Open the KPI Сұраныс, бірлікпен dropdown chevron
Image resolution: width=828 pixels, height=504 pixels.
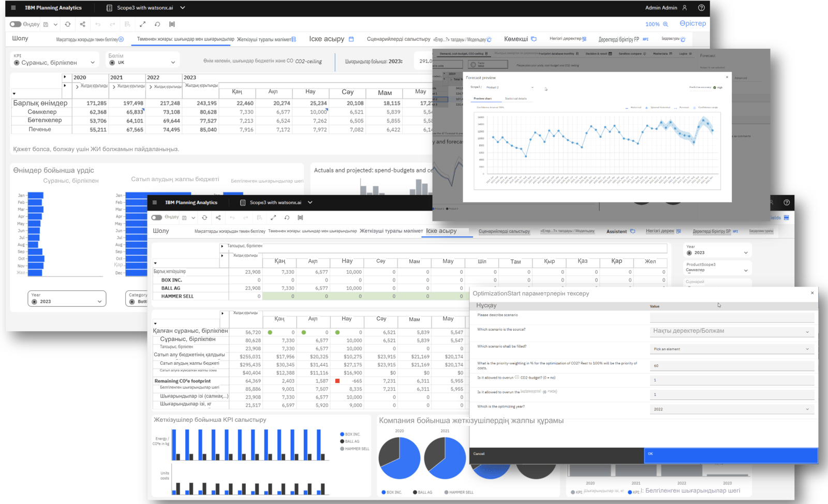(x=93, y=63)
